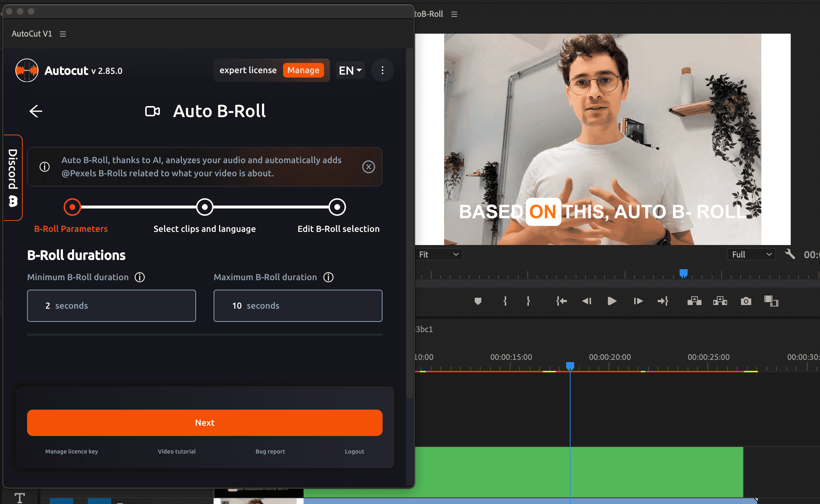Click Maximum B-Roll duration input field

pyautogui.click(x=298, y=306)
